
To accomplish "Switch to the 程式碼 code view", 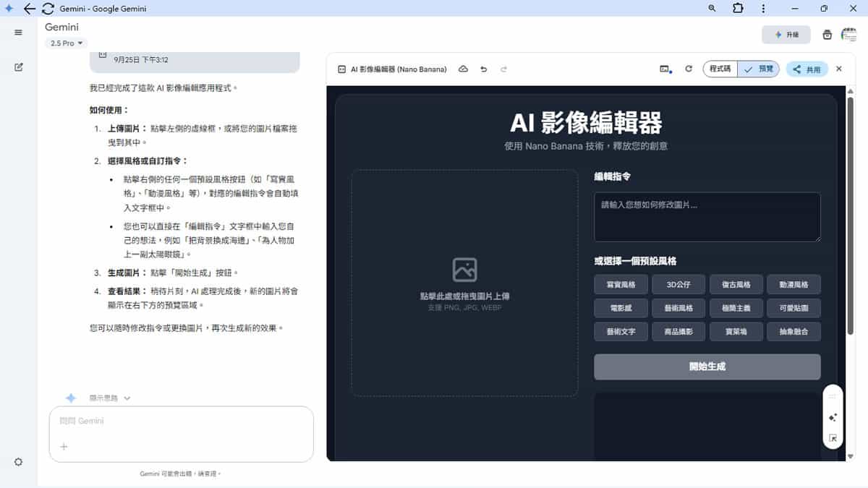I will tap(720, 69).
